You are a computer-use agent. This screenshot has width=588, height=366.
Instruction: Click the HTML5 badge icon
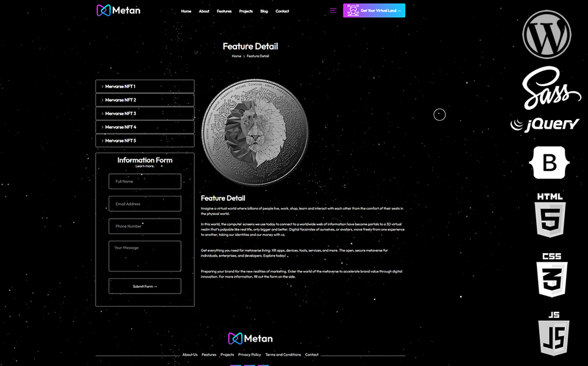(550, 215)
